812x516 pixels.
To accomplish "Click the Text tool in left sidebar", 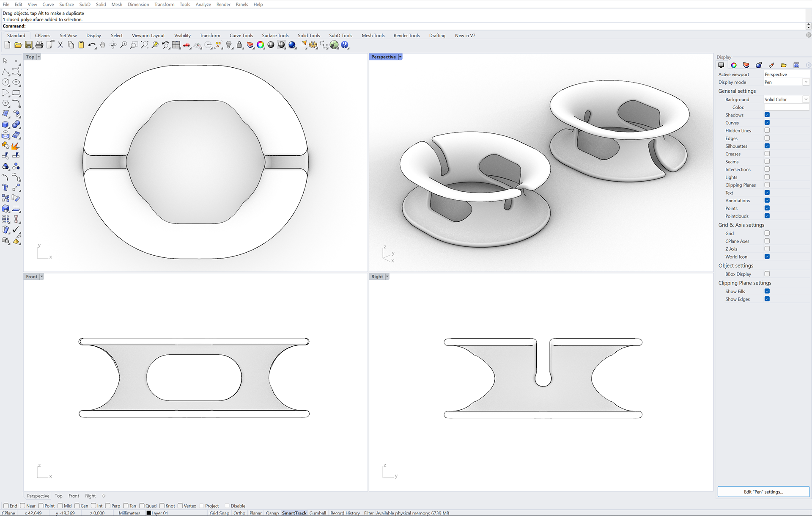I will pos(5,188).
